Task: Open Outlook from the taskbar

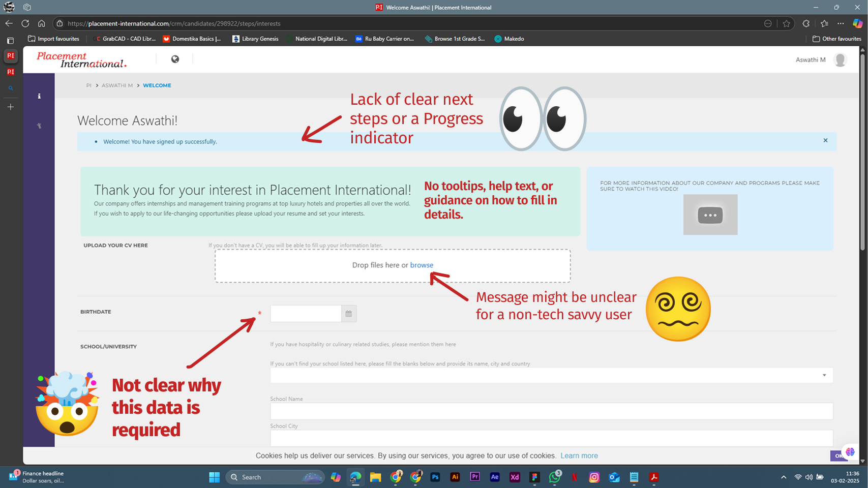Action: pyautogui.click(x=614, y=477)
